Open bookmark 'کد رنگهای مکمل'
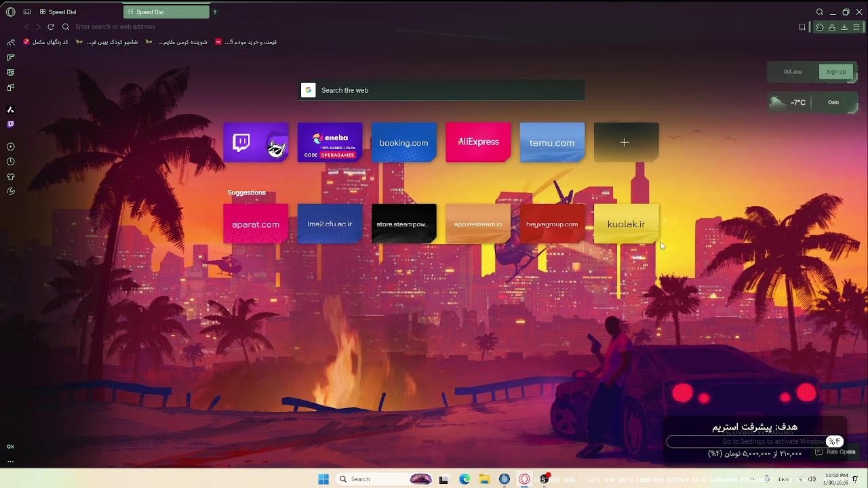The height and width of the screenshot is (488, 868). 46,42
